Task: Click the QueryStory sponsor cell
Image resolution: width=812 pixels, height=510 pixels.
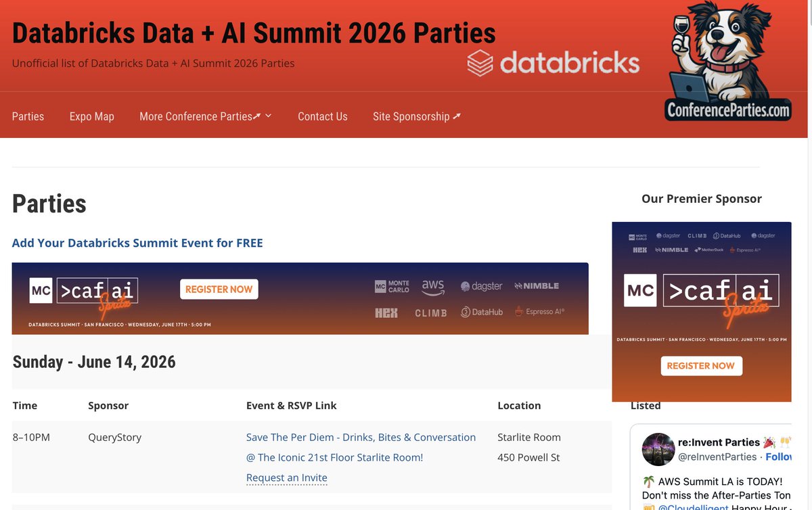Action: pos(115,438)
